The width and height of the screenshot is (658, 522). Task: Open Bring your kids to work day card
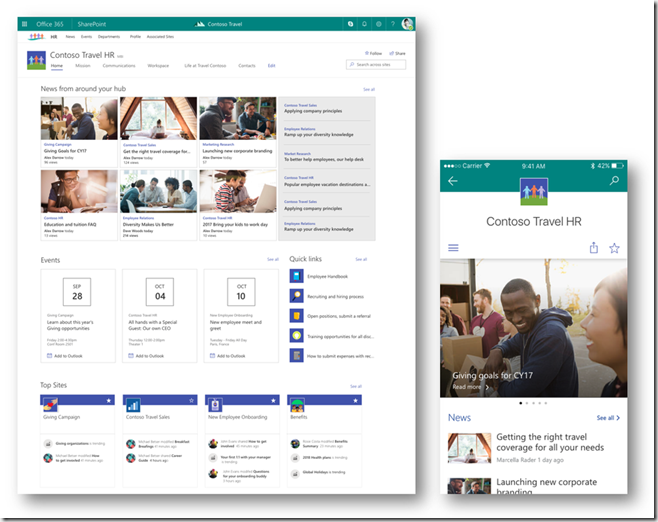click(x=238, y=205)
